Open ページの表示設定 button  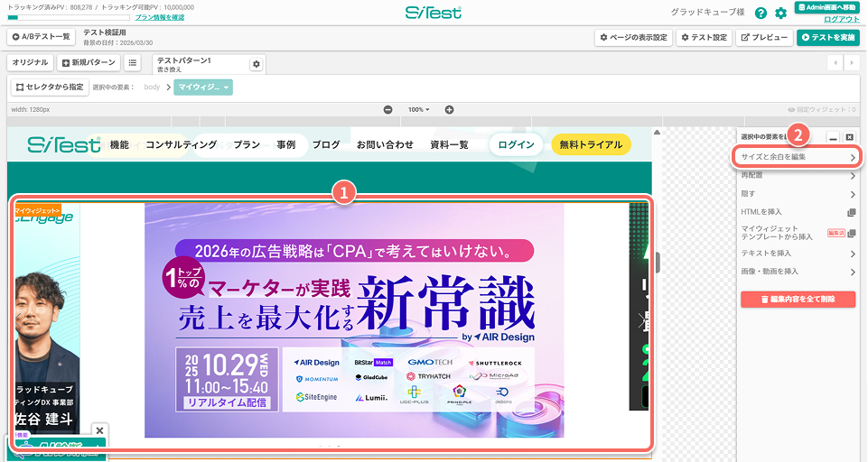coord(633,37)
